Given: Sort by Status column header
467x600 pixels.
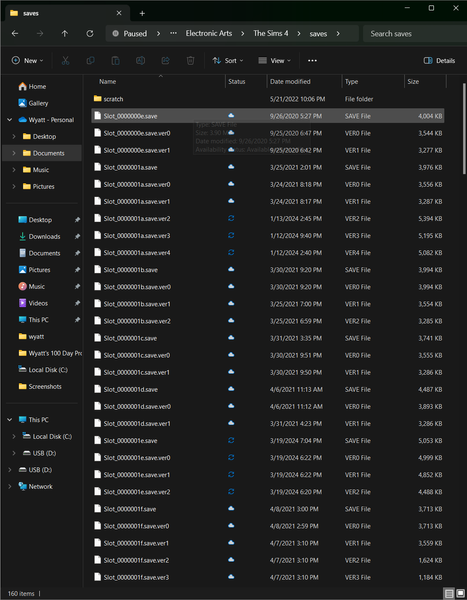Looking at the screenshot, I should (x=246, y=82).
